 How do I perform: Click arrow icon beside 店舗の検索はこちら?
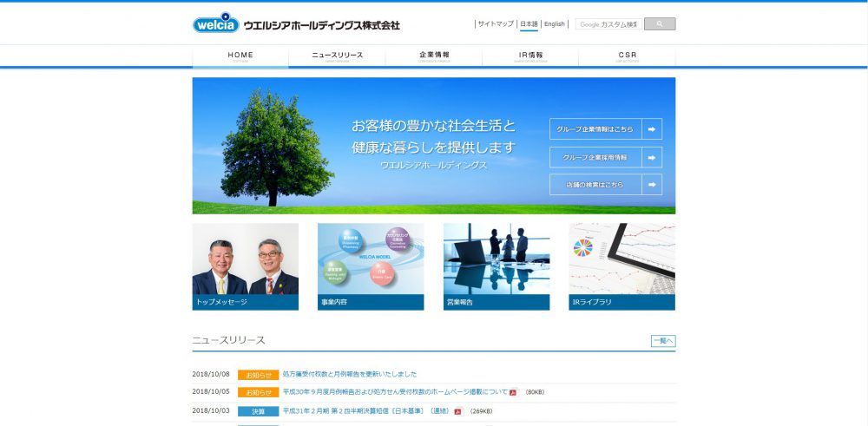point(652,185)
